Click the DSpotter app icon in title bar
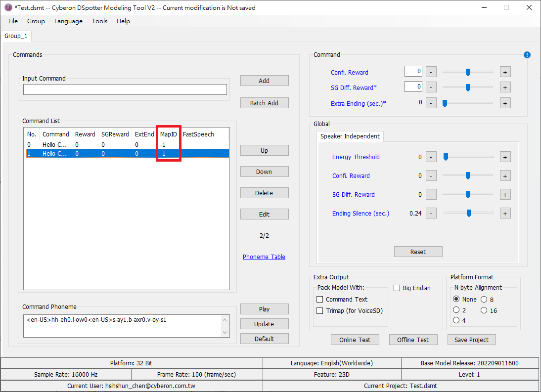Image resolution: width=541 pixels, height=392 pixels. [8, 7]
